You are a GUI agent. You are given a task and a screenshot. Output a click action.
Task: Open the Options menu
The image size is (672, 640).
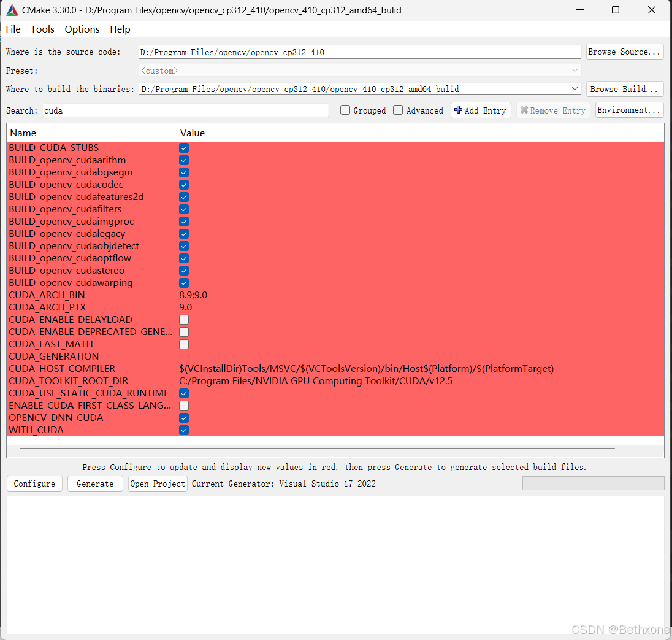pyautogui.click(x=82, y=29)
